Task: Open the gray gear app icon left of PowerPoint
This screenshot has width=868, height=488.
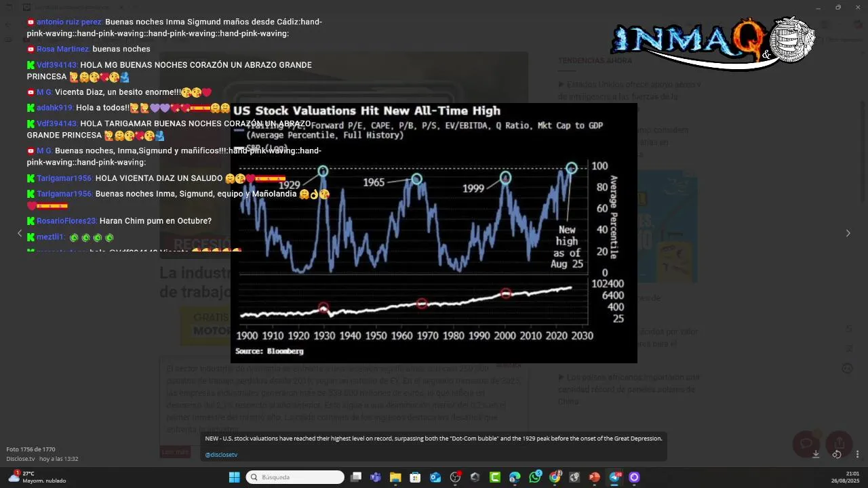Action: 574,477
